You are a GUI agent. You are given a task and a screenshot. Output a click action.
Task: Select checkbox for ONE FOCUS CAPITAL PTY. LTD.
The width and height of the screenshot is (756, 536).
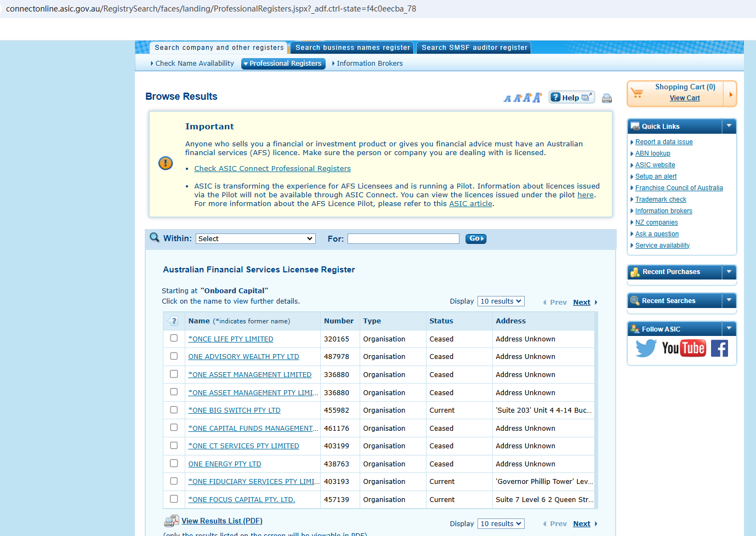tap(174, 499)
